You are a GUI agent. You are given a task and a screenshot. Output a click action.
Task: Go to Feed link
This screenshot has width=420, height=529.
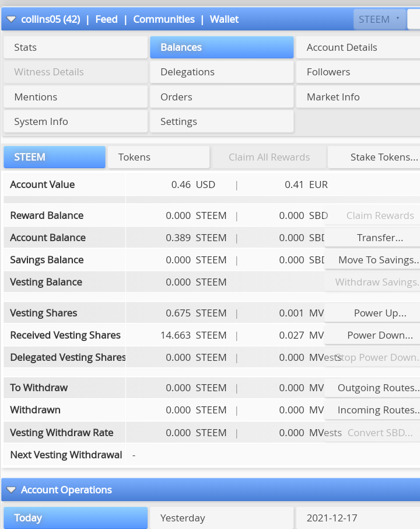click(x=107, y=19)
